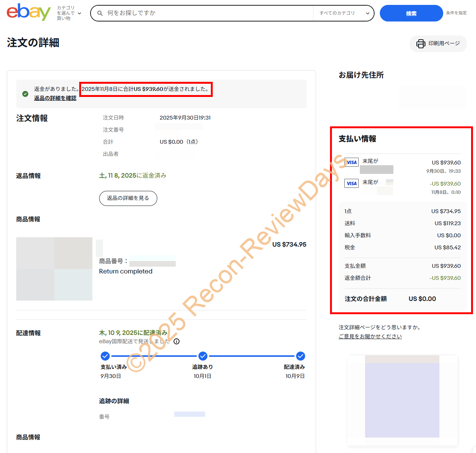476x453 pixels.
Task: Open the 条件を指定 advanced search link
Action: tap(456, 13)
